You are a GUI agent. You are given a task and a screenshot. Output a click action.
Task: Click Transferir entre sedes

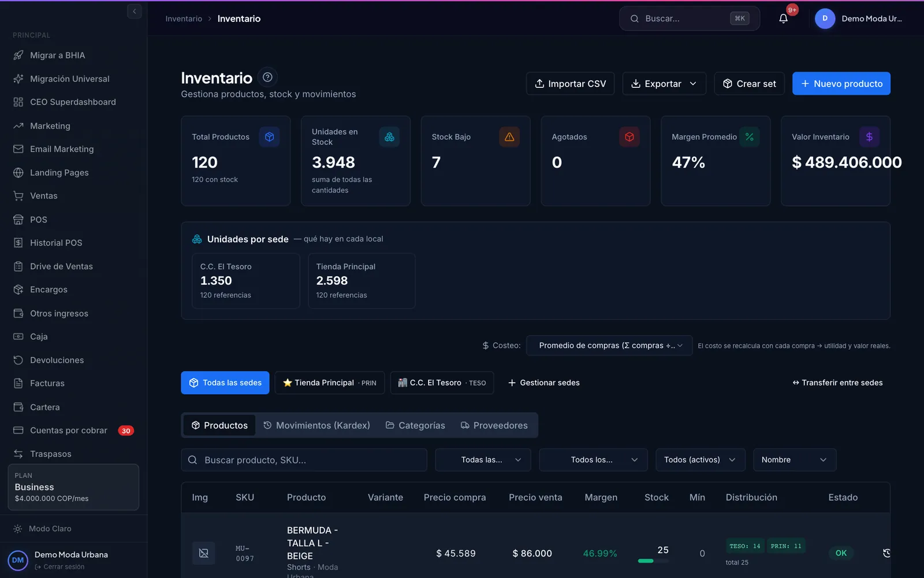pos(837,383)
